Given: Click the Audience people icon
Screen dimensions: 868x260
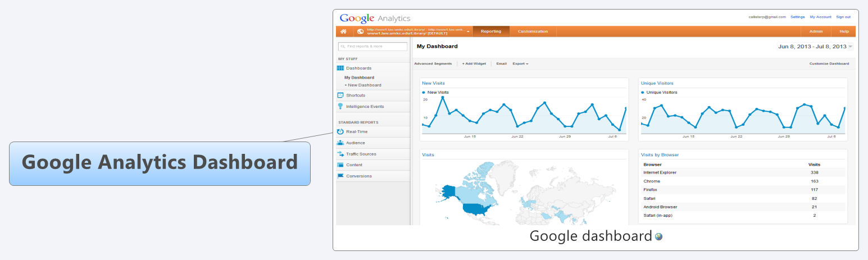Looking at the screenshot, I should pyautogui.click(x=340, y=143).
